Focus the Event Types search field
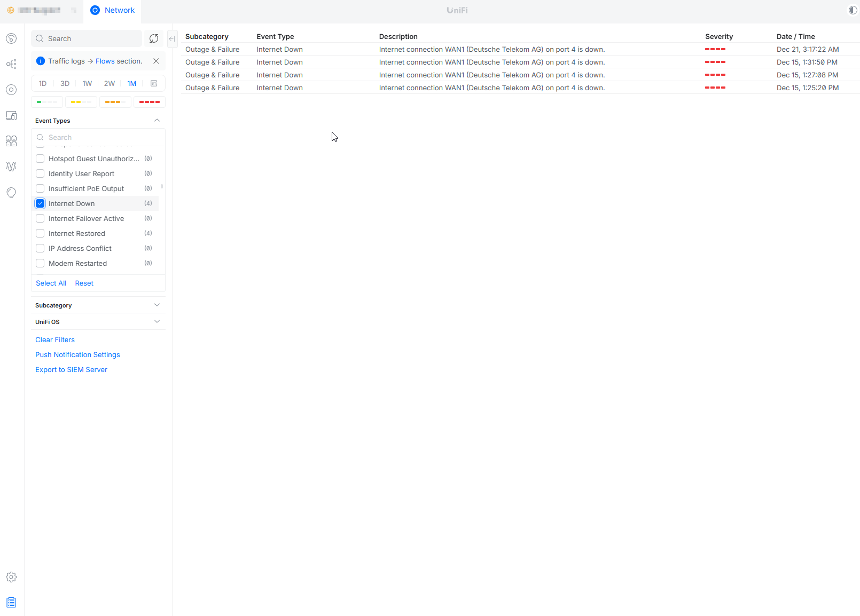 pos(98,137)
